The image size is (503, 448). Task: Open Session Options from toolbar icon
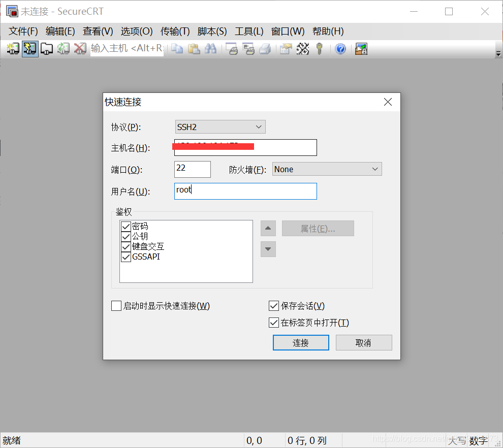point(286,49)
